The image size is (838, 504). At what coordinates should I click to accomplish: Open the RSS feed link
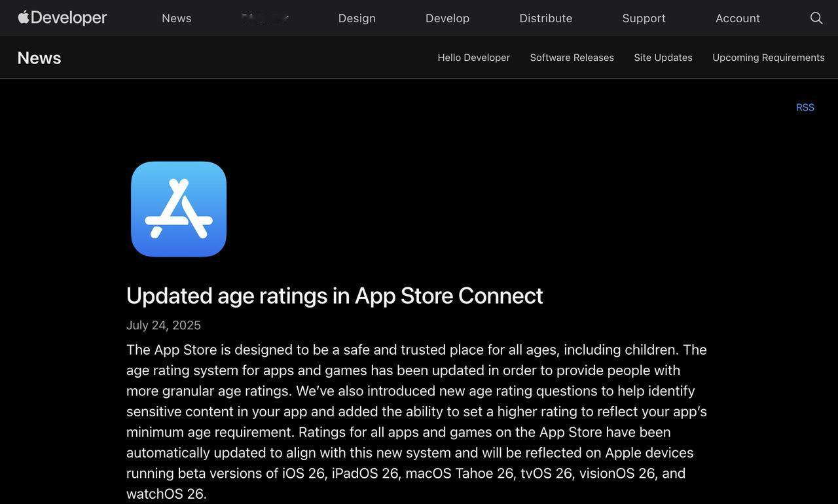(x=805, y=107)
